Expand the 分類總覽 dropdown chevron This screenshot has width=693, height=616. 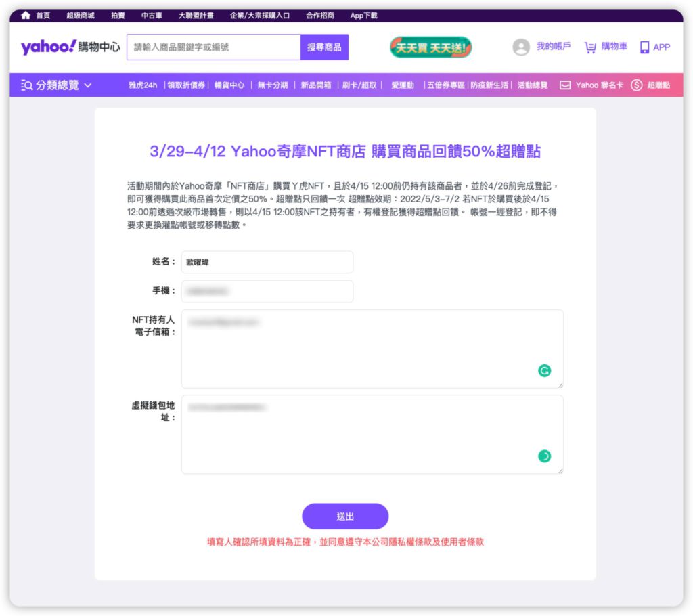pos(87,85)
